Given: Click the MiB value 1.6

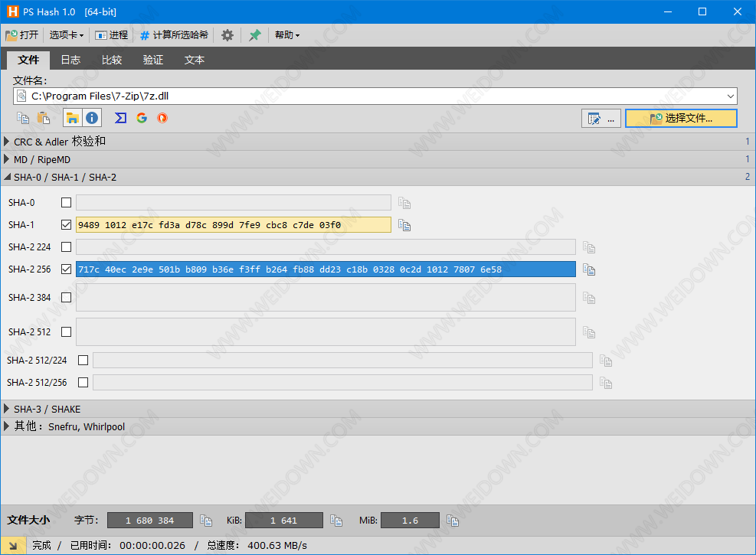Looking at the screenshot, I should tap(411, 521).
